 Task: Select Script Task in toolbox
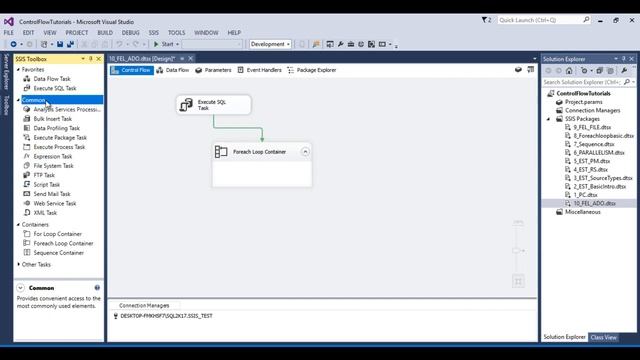coord(47,184)
